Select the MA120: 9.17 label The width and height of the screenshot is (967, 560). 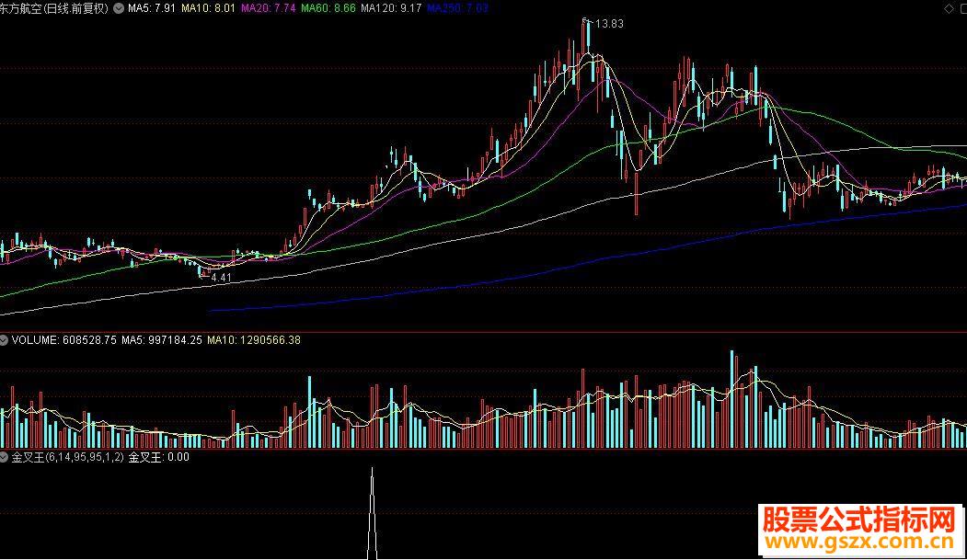click(x=391, y=8)
